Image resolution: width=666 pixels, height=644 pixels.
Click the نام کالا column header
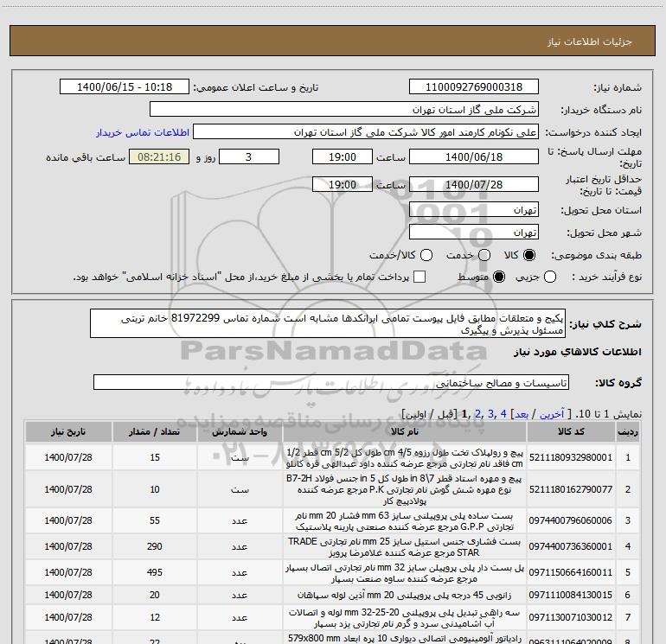coord(405,431)
